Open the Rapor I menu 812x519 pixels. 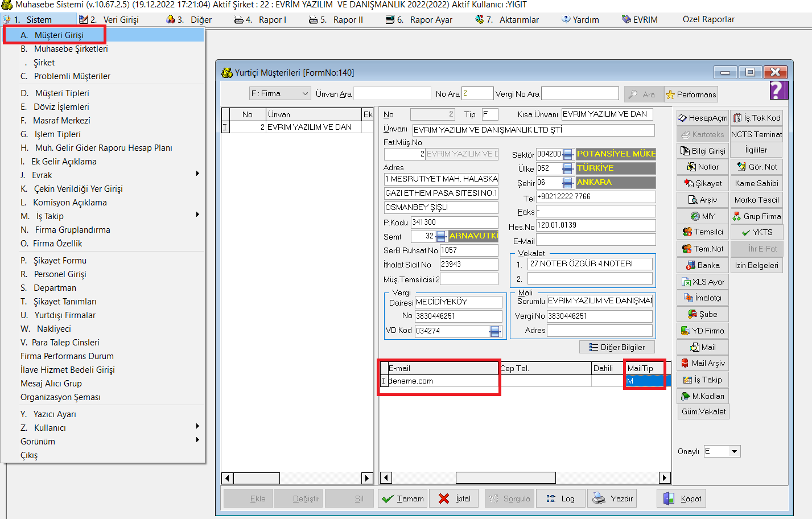click(261, 19)
